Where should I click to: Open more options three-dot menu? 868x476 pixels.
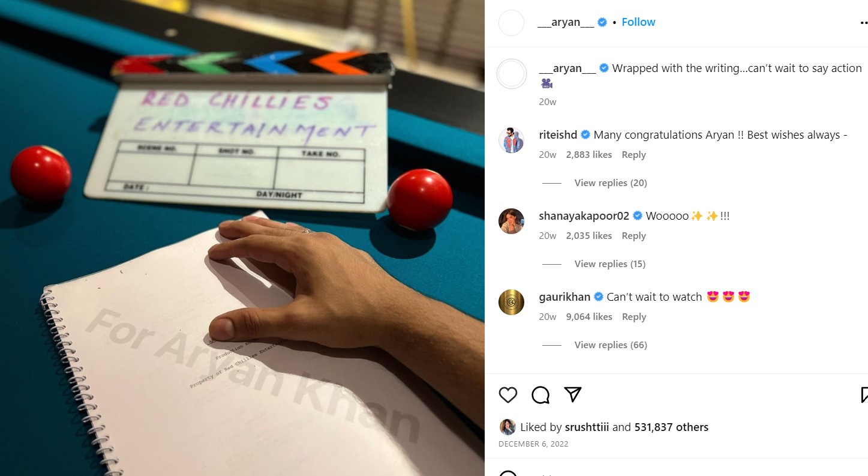864,22
